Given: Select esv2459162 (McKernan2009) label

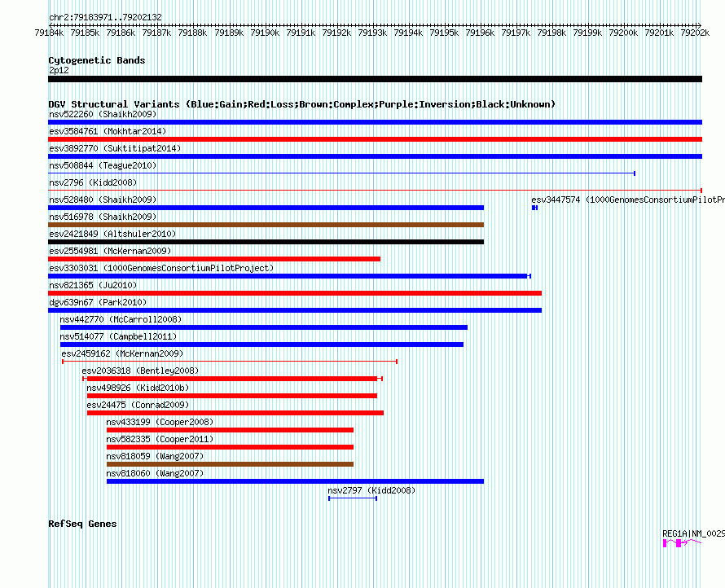Looking at the screenshot, I should (x=122, y=353).
